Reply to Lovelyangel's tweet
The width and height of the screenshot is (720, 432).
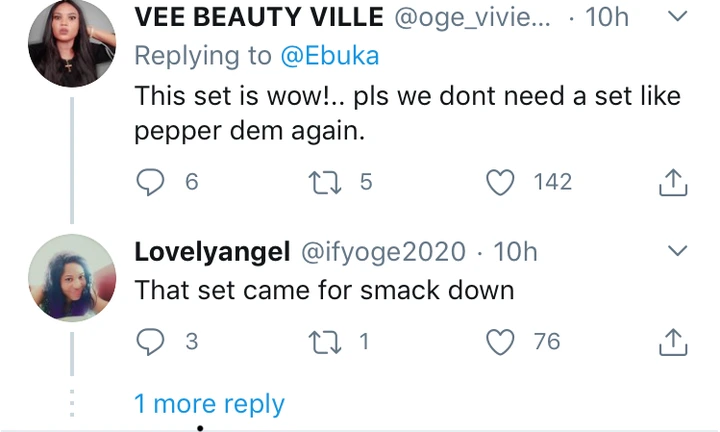pos(150,342)
